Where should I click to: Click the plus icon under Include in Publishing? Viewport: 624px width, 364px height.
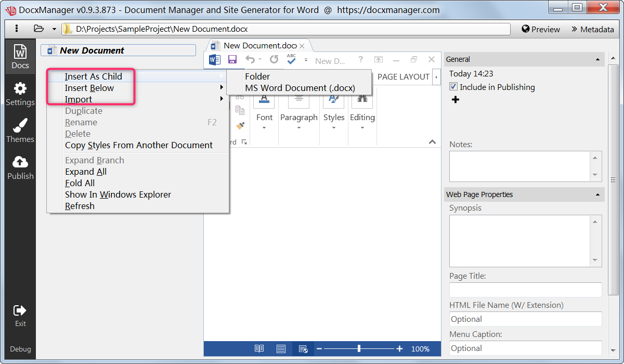coord(456,100)
